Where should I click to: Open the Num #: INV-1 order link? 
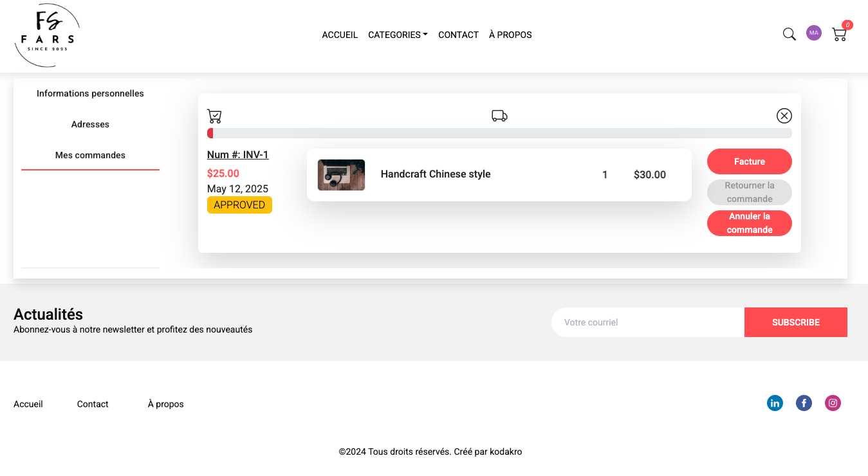[x=237, y=154]
